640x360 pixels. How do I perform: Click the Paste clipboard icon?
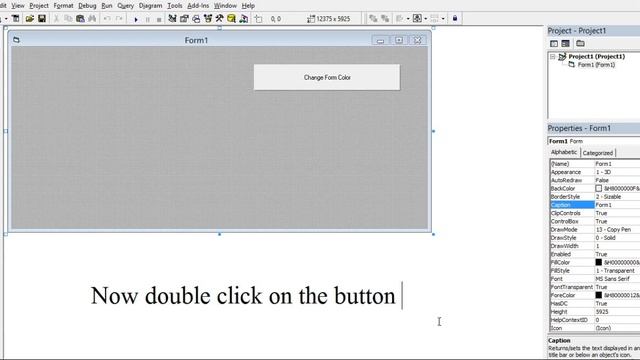point(80,19)
